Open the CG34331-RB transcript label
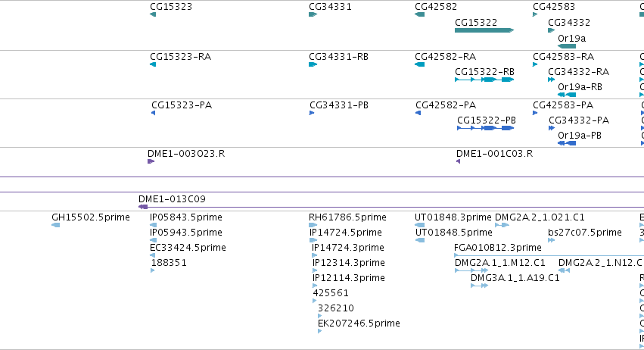644x350 pixels. click(x=338, y=56)
